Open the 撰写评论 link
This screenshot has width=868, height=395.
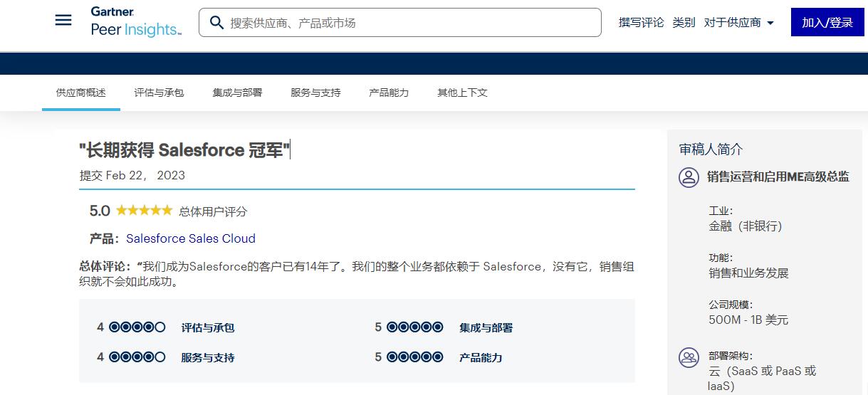[641, 23]
